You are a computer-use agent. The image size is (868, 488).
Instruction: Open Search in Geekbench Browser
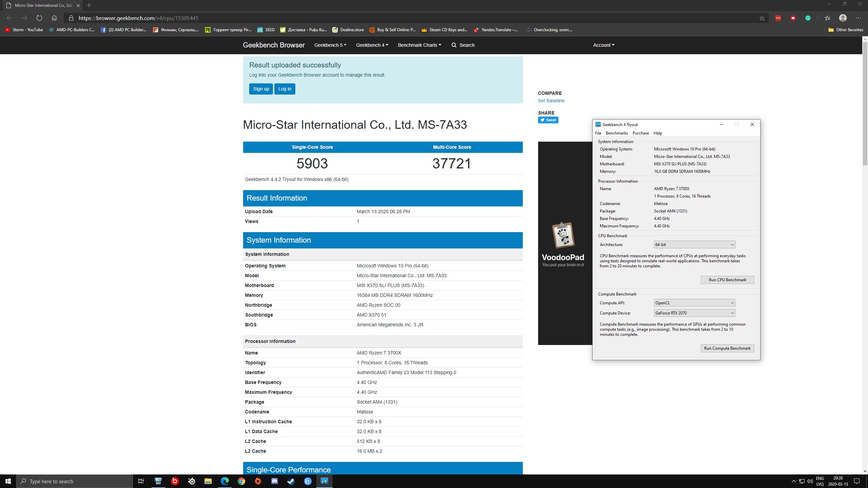463,45
